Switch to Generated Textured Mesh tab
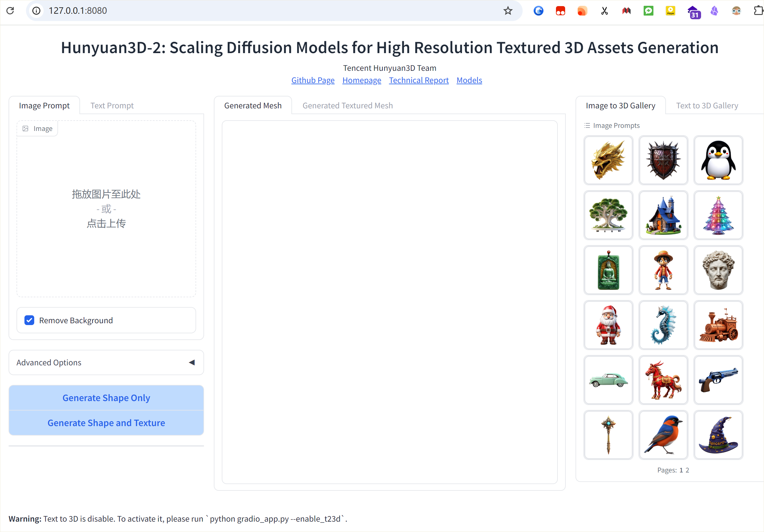 (x=347, y=105)
